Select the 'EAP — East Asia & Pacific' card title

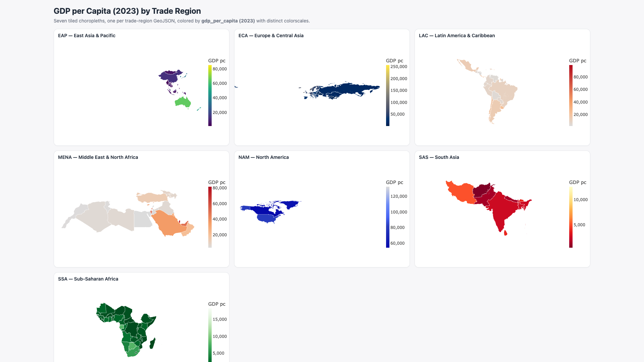pos(87,36)
